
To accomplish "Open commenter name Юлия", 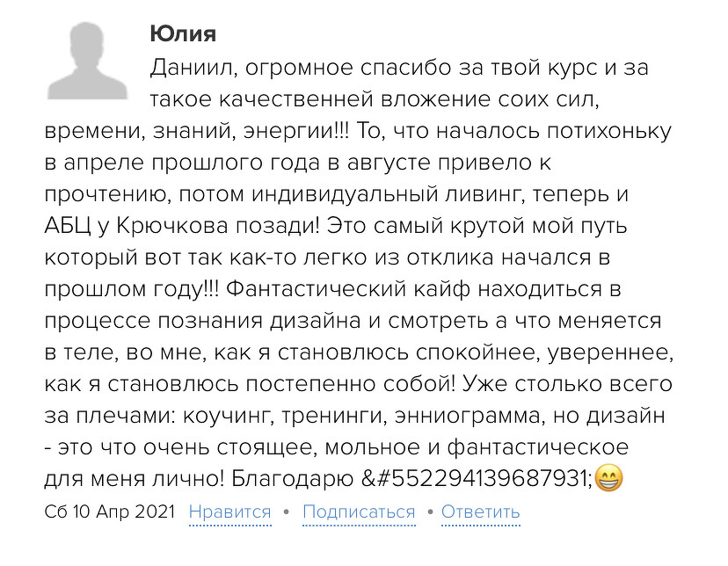I will point(183,34).
